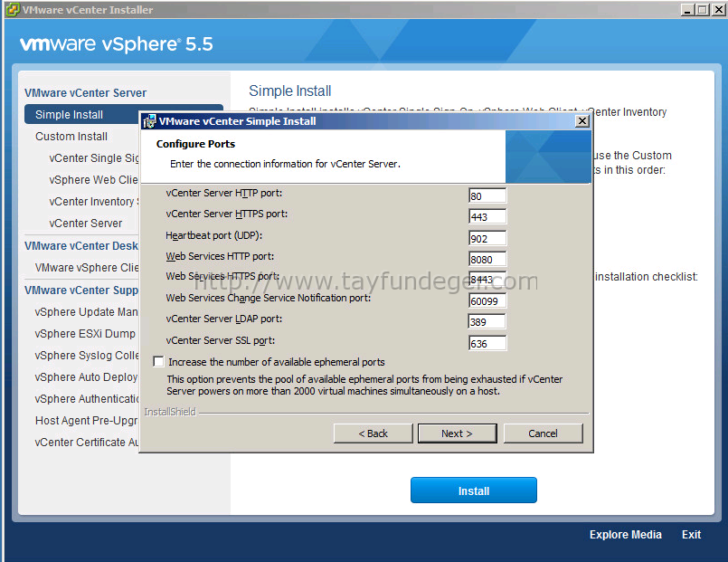The height and width of the screenshot is (562, 728).
Task: Pick VMware vSphere Client in the sidebar
Action: click(87, 268)
